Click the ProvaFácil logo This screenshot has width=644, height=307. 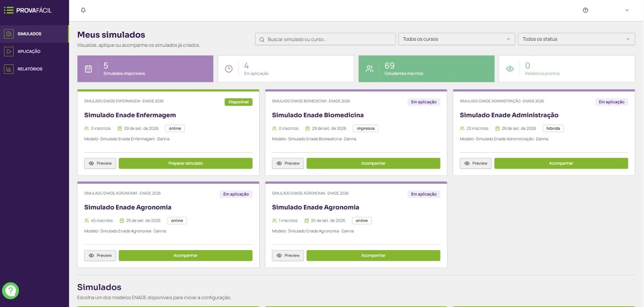point(27,10)
